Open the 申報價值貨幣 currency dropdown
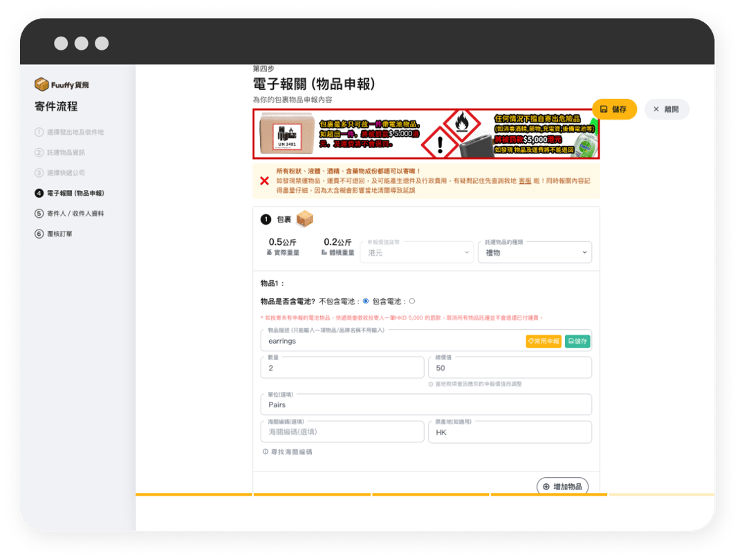 [417, 252]
